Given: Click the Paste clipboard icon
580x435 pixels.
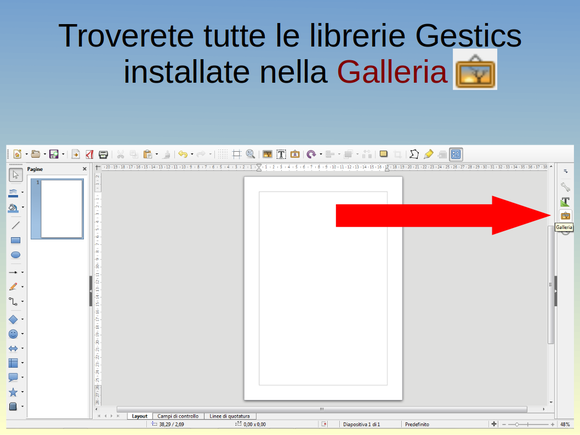Looking at the screenshot, I should [148, 154].
